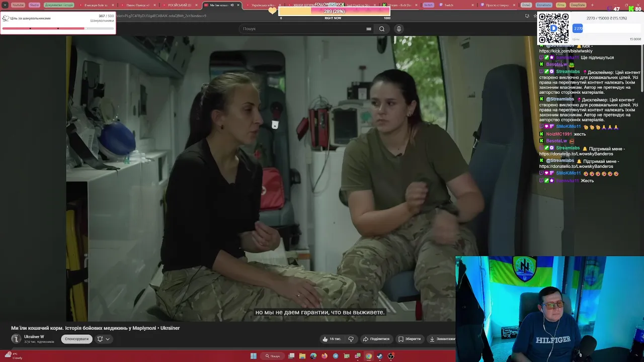Screen dimensions: 644x362
Task: Click NoizMC1991 username in chat
Action: pyautogui.click(x=559, y=134)
